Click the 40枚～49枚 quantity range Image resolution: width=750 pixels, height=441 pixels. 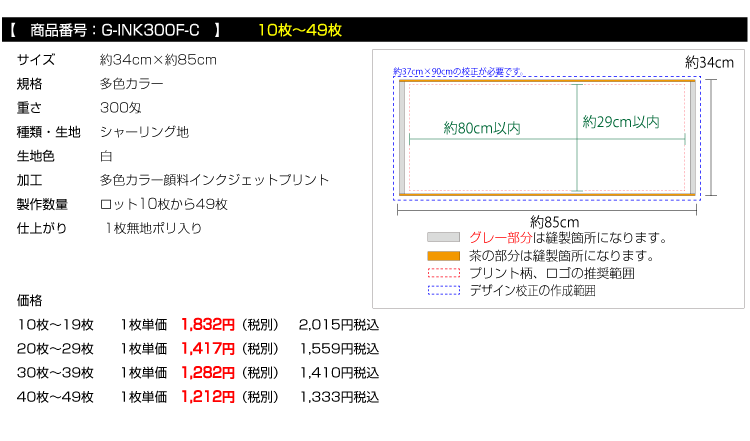point(55,397)
